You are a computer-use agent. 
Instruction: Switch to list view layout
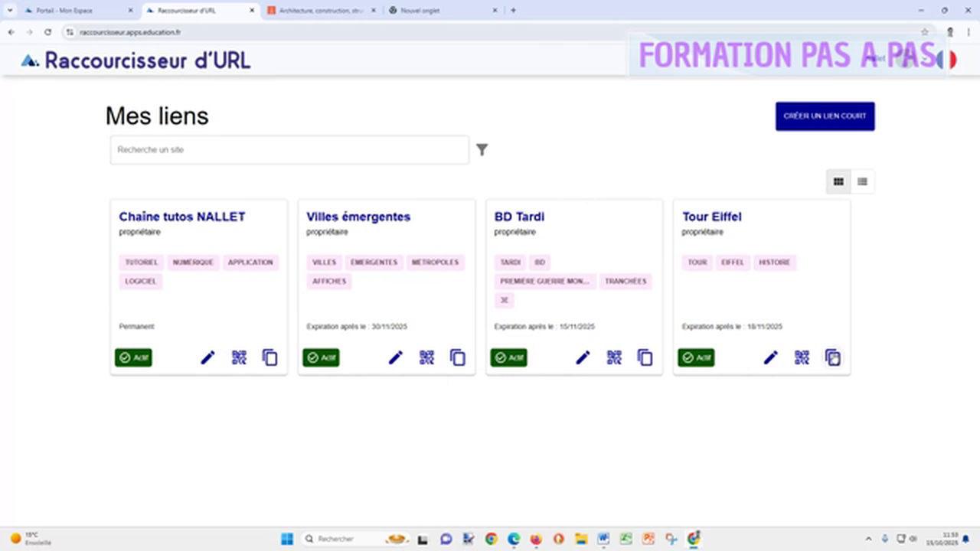pos(862,181)
